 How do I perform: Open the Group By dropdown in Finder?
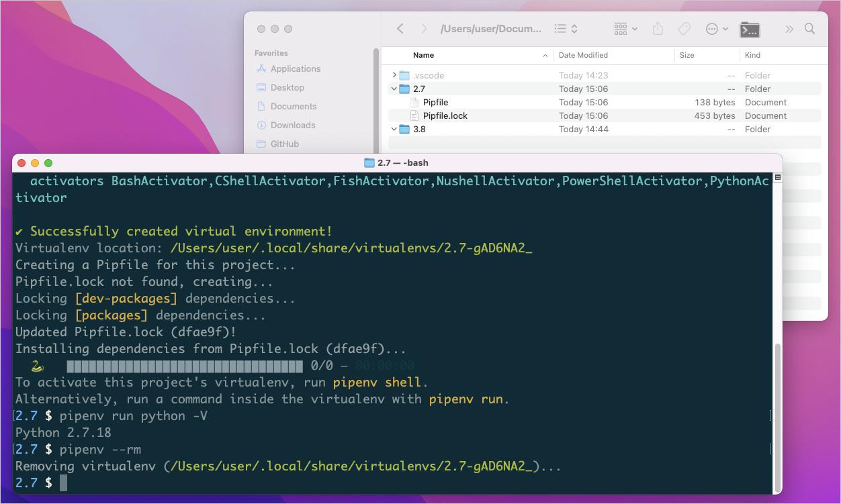[x=625, y=29]
